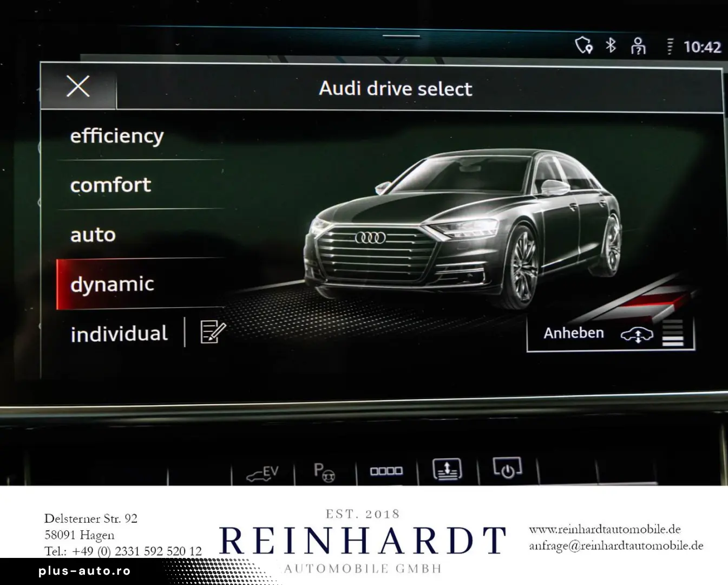Check the signal strength bars indicator
This screenshot has height=585, width=728.
670,47
